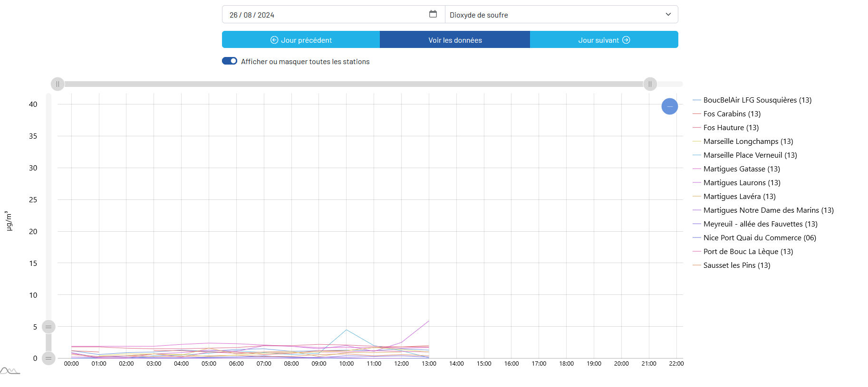Open the calendar date picker icon
The image size is (868, 387).
[x=433, y=14]
